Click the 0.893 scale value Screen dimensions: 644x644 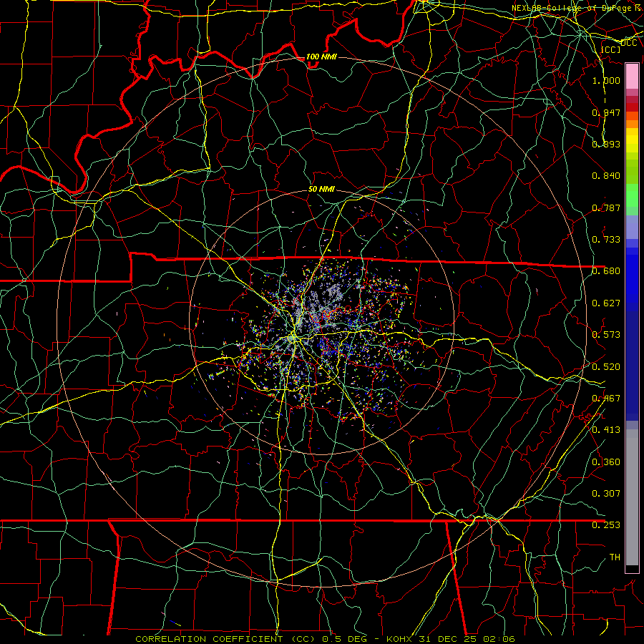pyautogui.click(x=606, y=144)
